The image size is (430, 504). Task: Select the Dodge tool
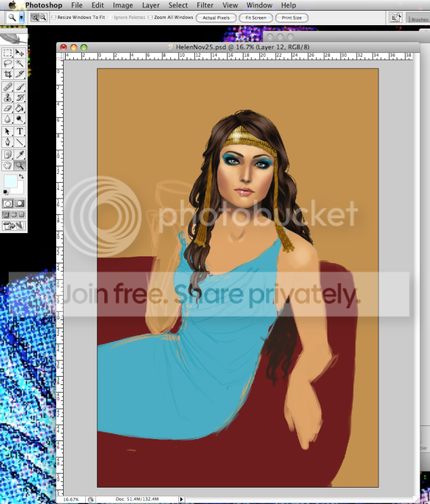20,119
